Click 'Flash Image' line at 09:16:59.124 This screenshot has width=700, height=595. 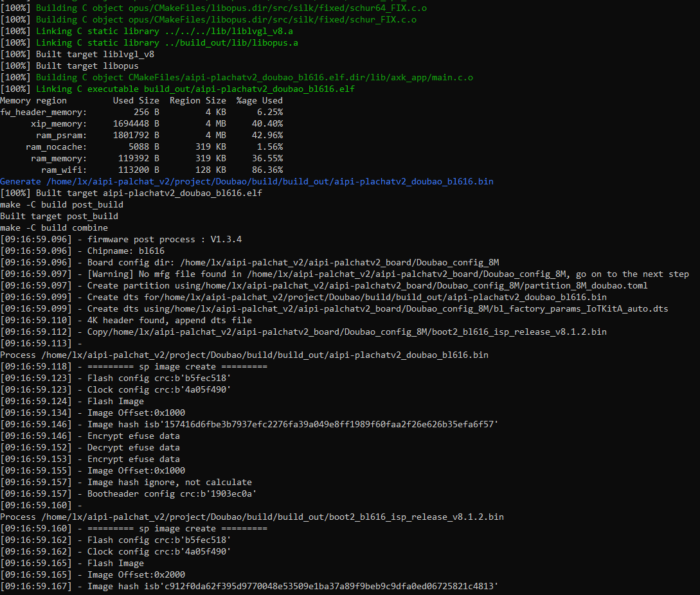tap(73, 402)
